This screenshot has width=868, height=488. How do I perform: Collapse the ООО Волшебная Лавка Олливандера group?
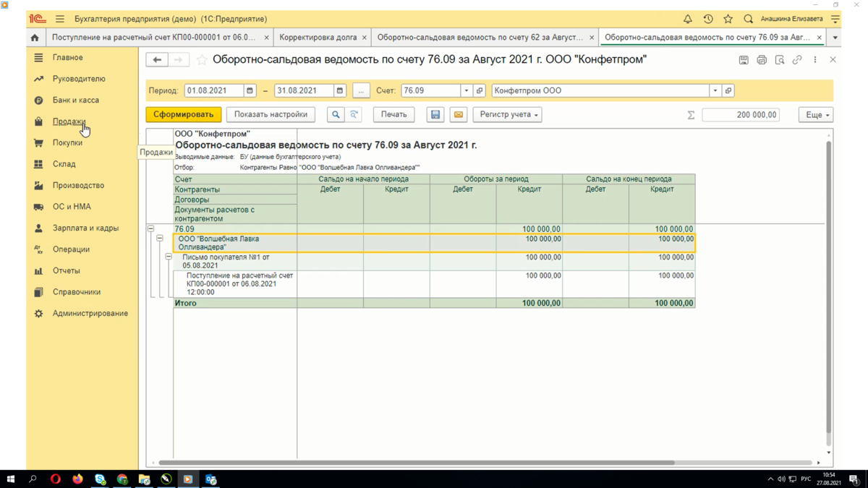coord(160,239)
